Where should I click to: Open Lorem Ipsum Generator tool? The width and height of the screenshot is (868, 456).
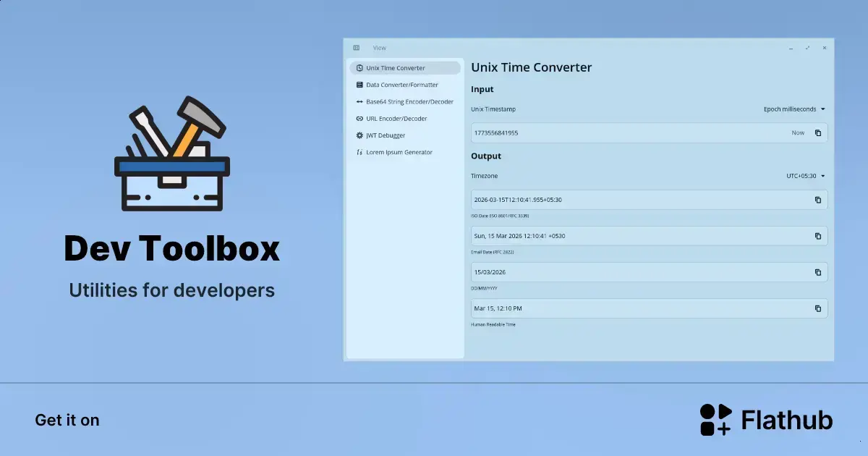click(405, 152)
